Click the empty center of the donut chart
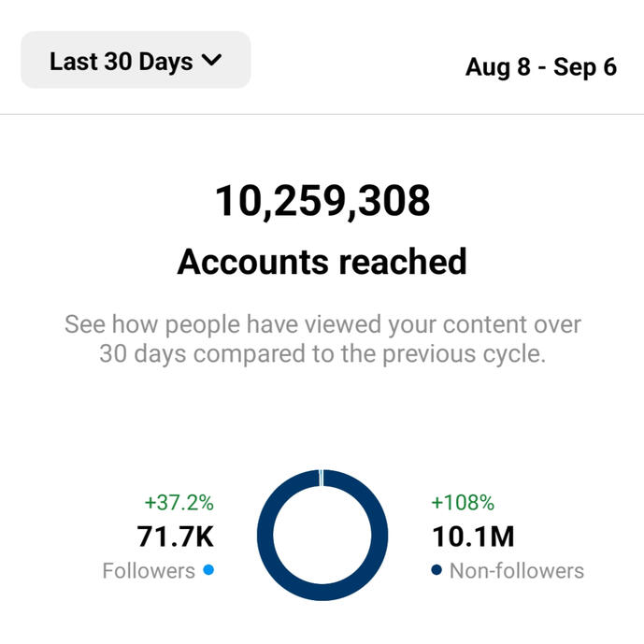The width and height of the screenshot is (644, 644). [x=322, y=534]
